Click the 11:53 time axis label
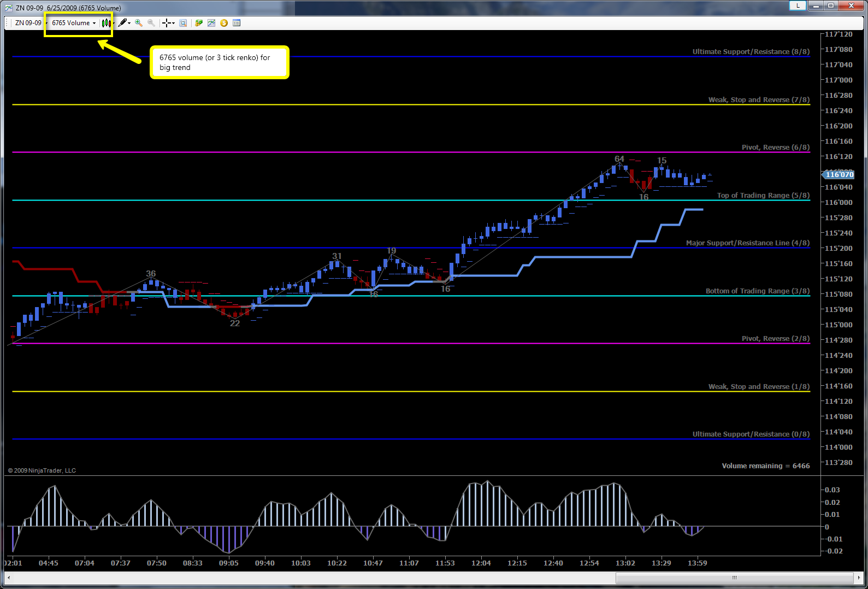 coord(445,563)
